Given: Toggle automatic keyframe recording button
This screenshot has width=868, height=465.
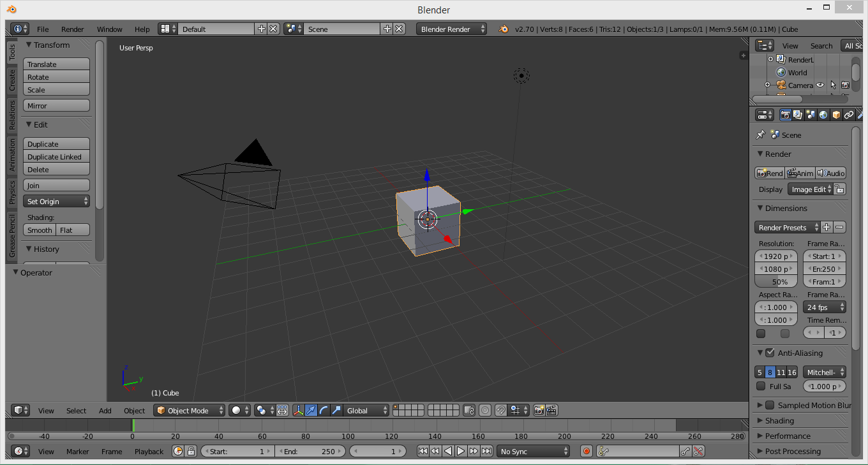Looking at the screenshot, I should [x=587, y=451].
